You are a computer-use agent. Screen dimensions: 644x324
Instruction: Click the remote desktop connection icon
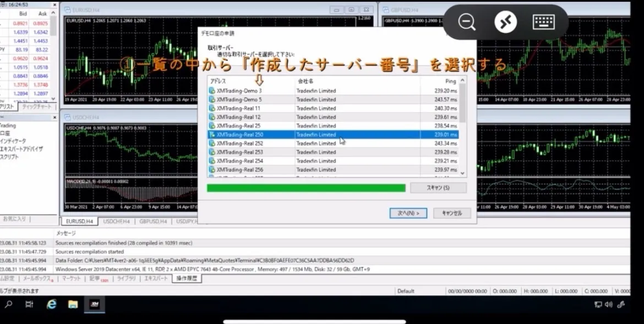tap(505, 22)
